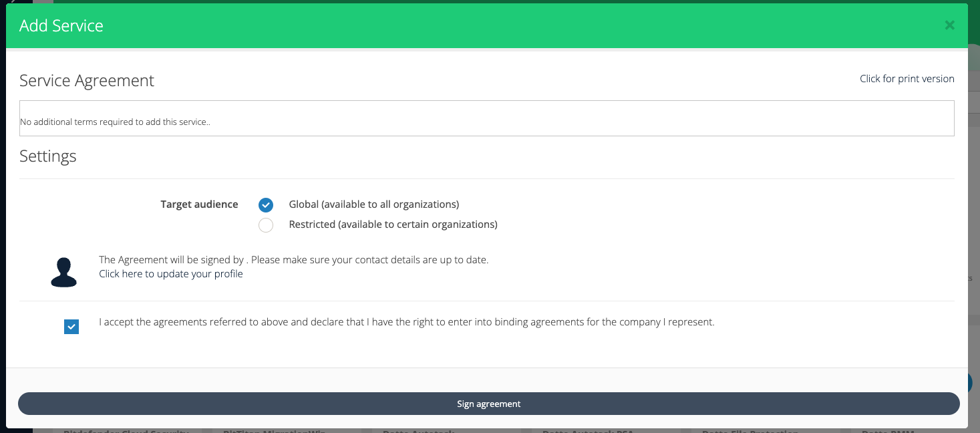Click the Add Service dialog title
980x433 pixels.
pyautogui.click(x=61, y=26)
